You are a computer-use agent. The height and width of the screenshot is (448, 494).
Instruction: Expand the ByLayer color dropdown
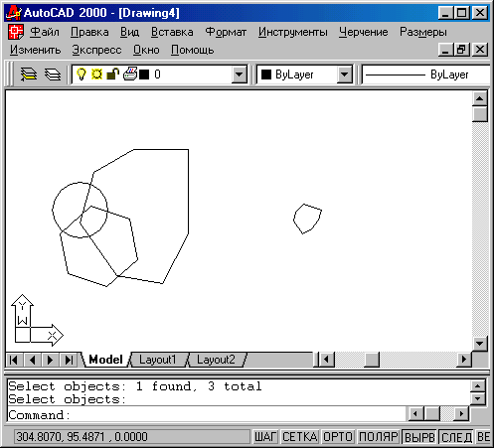[344, 75]
